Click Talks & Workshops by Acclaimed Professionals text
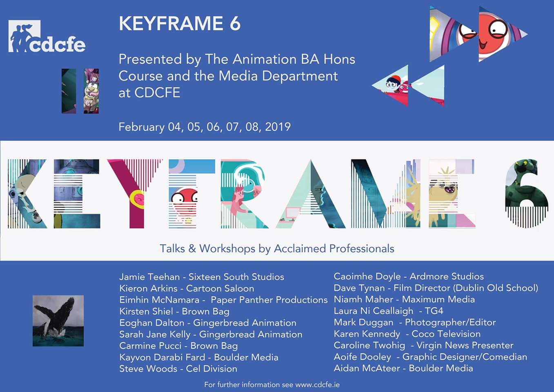Screen dimensions: 554x392 (277, 249)
